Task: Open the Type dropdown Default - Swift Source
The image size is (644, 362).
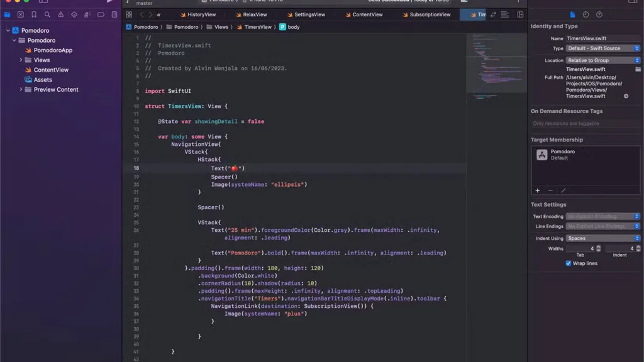Action: [603, 48]
